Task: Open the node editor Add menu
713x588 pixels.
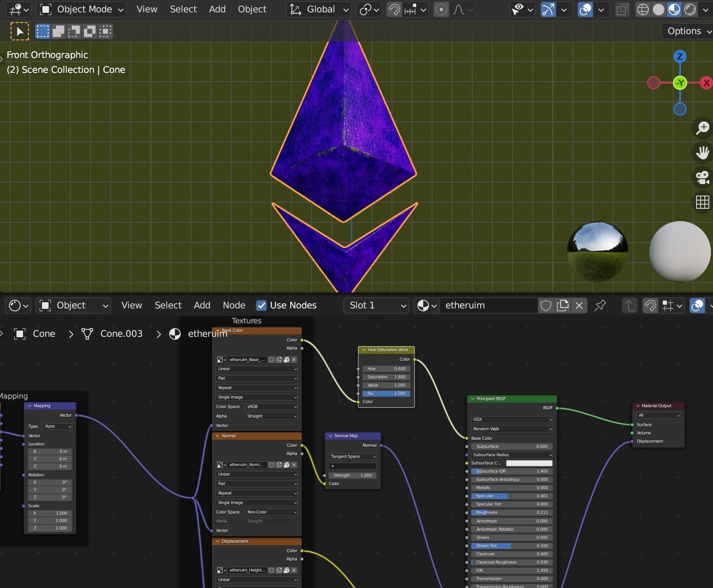Action: (x=202, y=306)
